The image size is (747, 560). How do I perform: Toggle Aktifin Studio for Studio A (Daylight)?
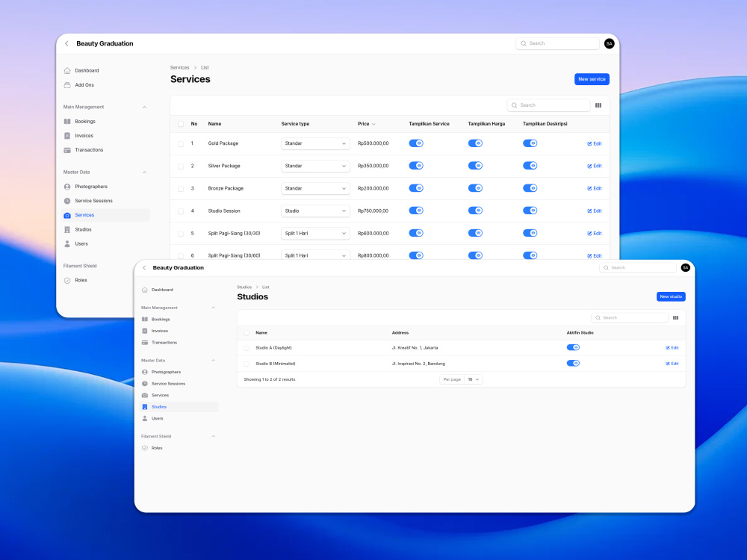coord(573,347)
